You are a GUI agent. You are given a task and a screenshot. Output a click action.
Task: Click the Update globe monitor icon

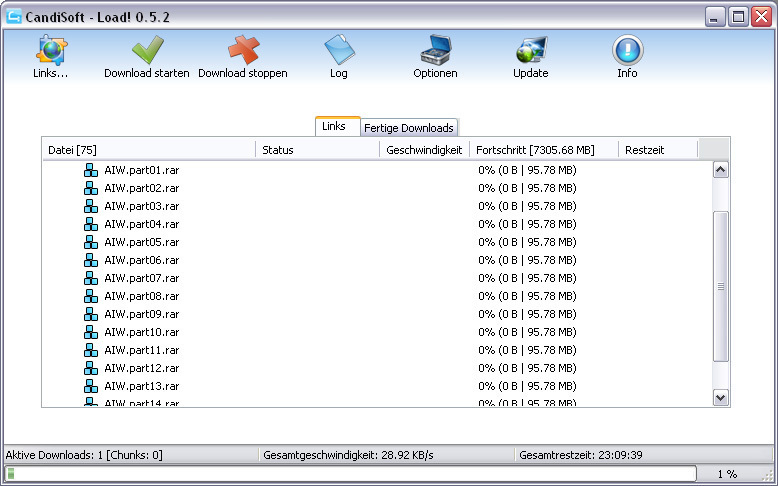coord(531,50)
